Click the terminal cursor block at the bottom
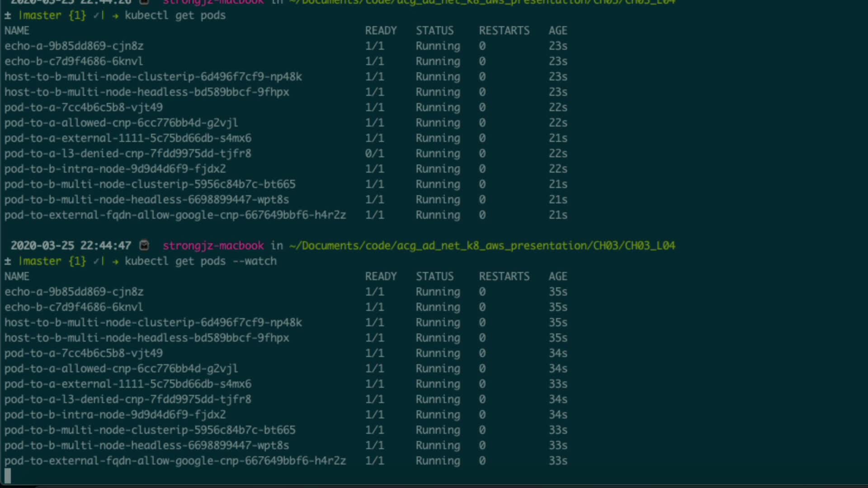Screen dimensions: 868x488 [x=8, y=475]
